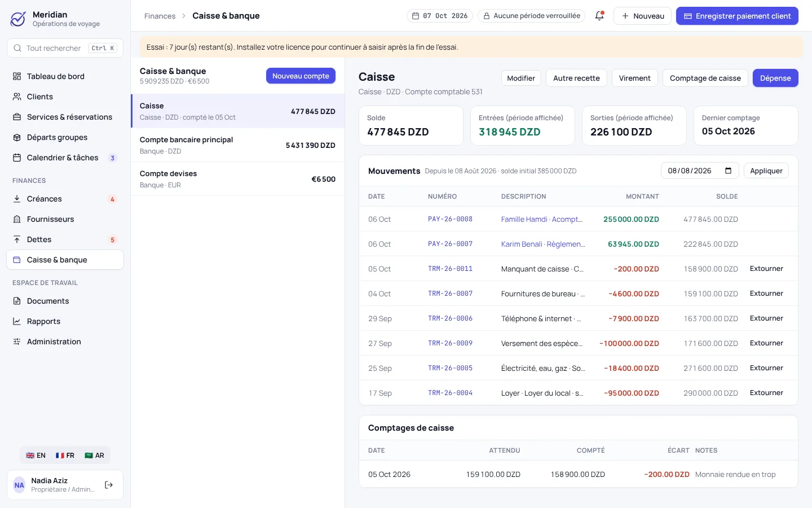Click Services & réservations icon
The image size is (812, 508).
click(17, 117)
